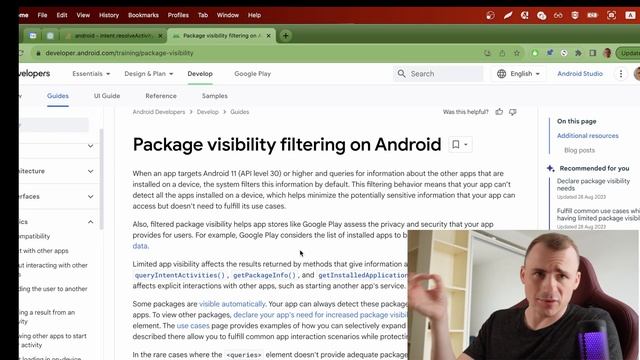Expand the architecture sidebar section

(x=91, y=171)
